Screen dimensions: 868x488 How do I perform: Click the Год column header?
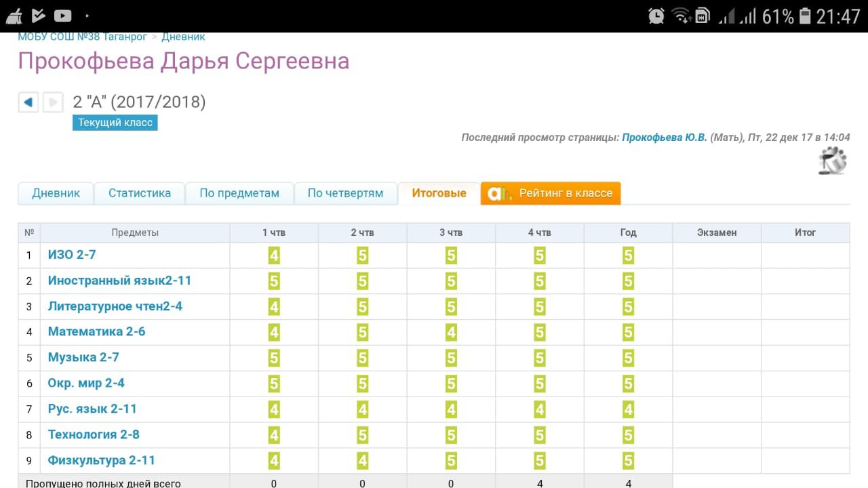tap(628, 232)
